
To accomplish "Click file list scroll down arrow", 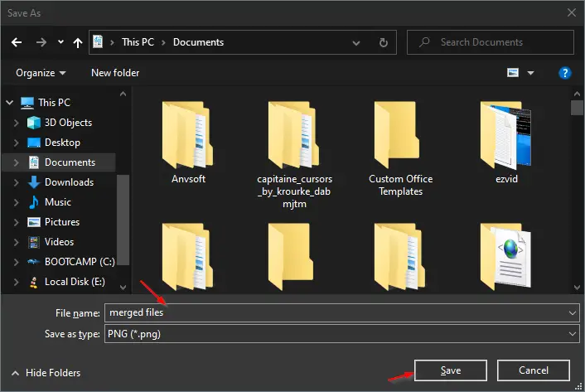I will 577,288.
